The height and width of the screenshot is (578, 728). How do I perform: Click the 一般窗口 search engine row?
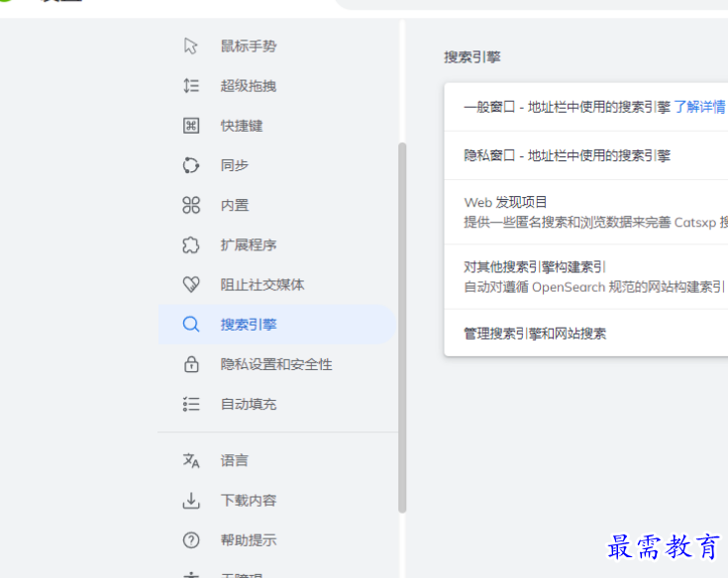click(x=586, y=107)
